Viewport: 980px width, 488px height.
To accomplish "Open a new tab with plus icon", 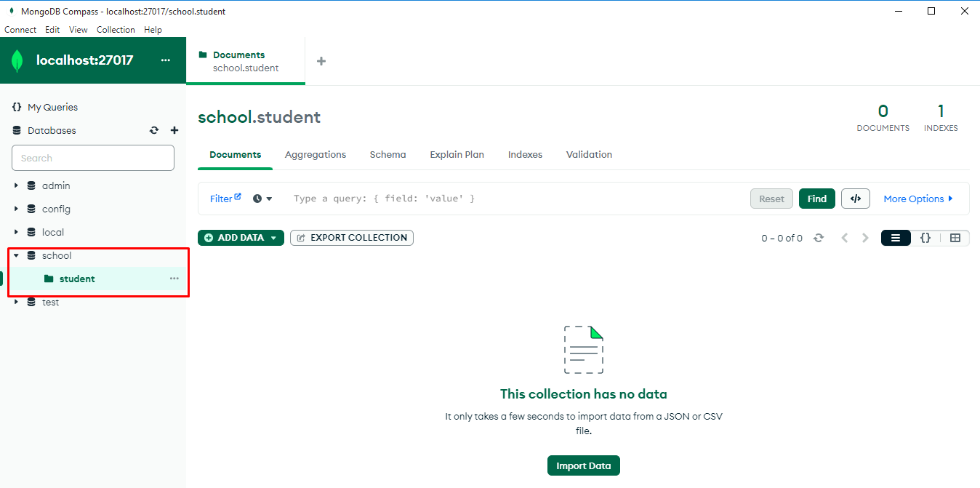I will (x=321, y=61).
